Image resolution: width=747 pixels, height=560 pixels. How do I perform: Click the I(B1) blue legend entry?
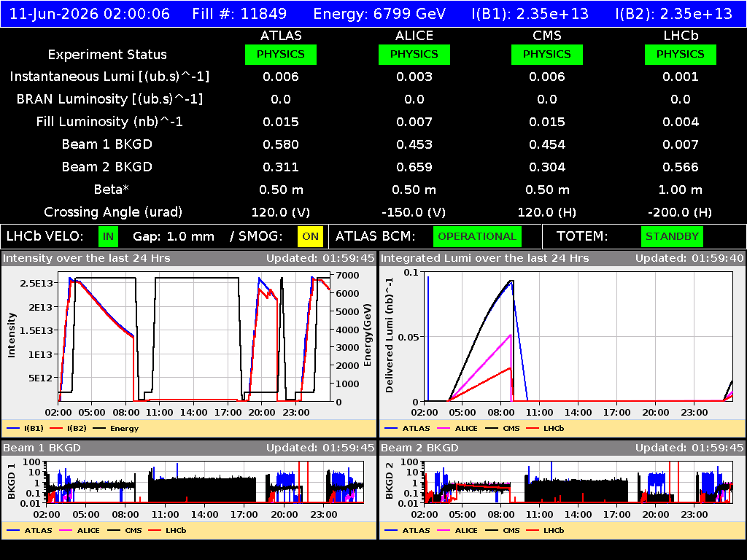click(x=26, y=429)
